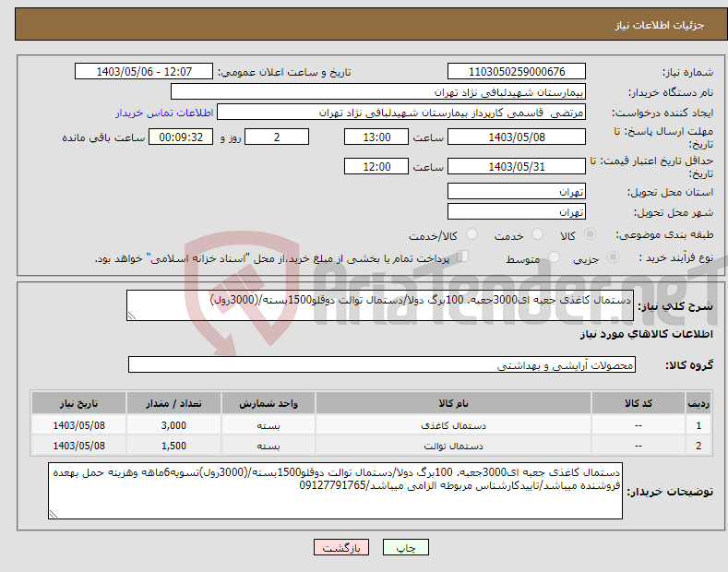
Task: Click the date cell 1403/05/08 in row 2
Action: 79,446
